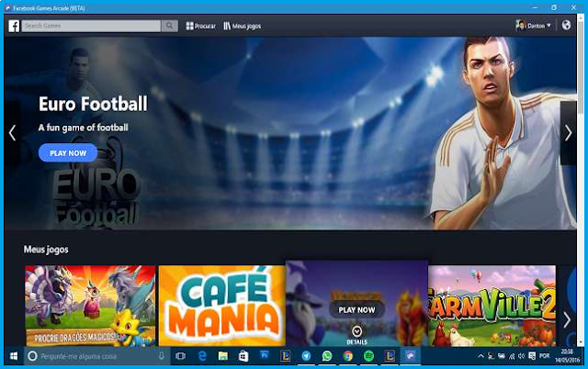Show the previous featured banner

[x=12, y=133]
